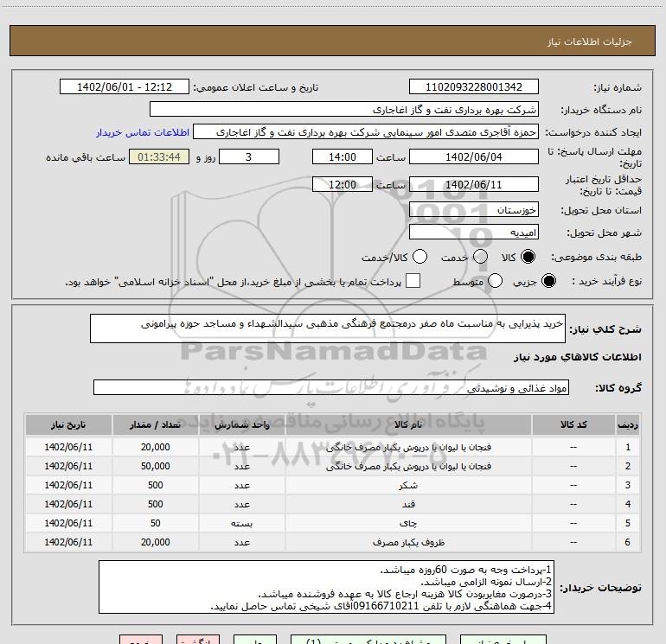Select the شکر item in row 3
This screenshot has width=666, height=644.
pos(408,485)
